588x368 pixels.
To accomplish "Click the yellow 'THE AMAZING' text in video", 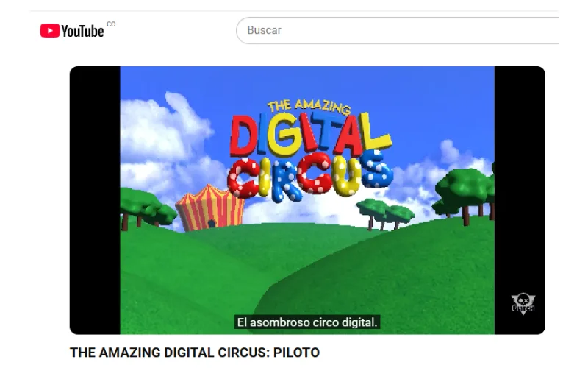I will tap(309, 107).
